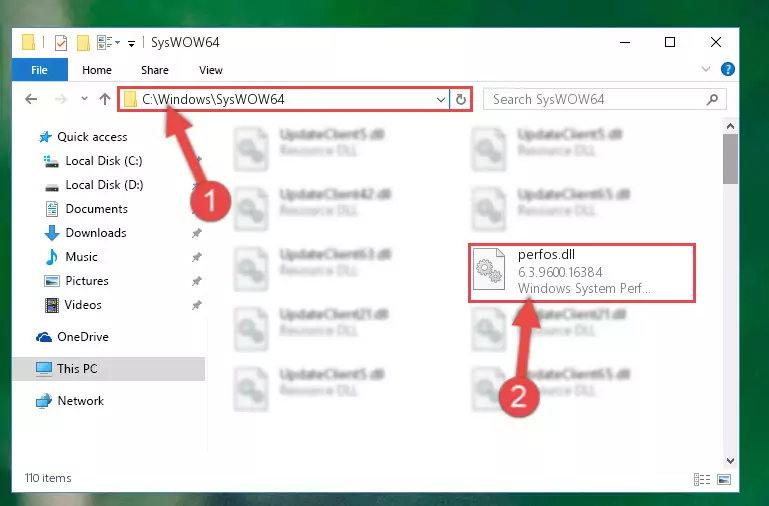Screen dimensions: 769x506
Task: Click the 110 items status text
Action: point(48,478)
